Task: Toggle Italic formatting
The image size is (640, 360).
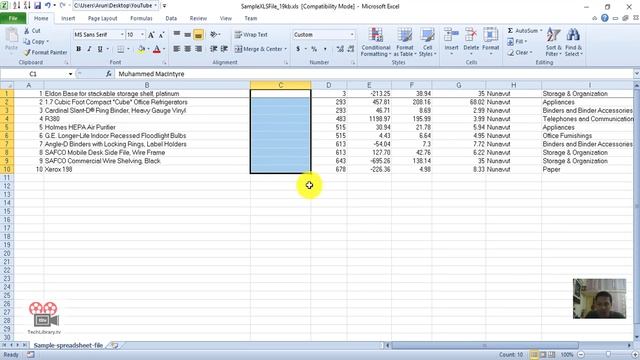Action: [89, 49]
